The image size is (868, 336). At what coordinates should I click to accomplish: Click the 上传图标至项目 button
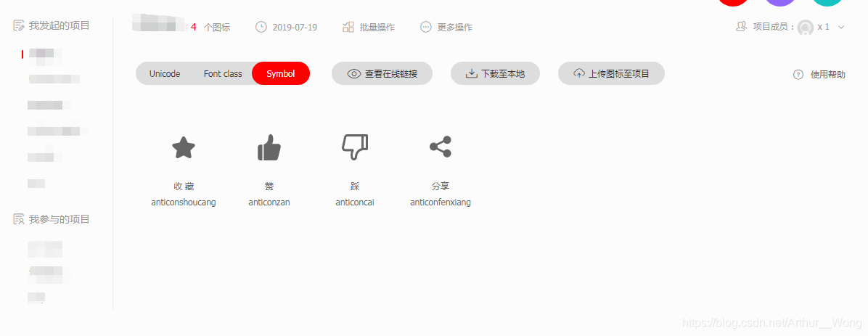(x=611, y=73)
